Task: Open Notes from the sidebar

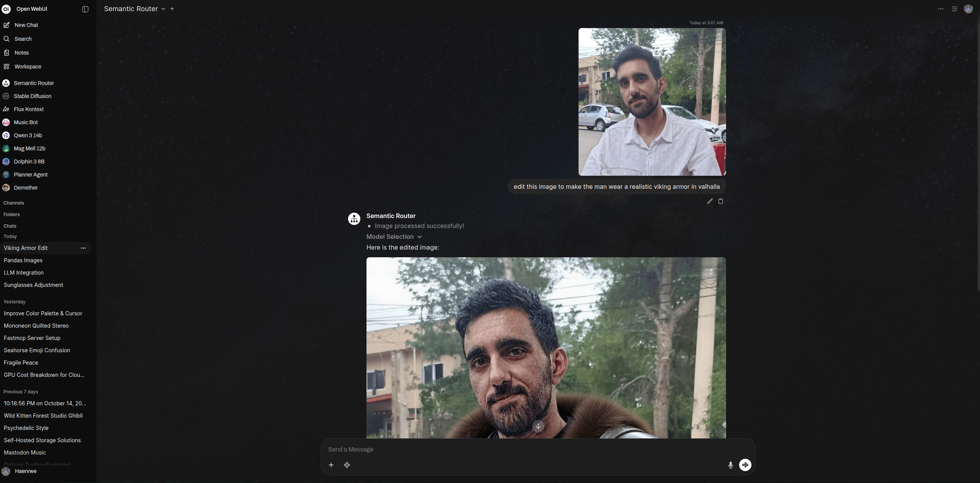Action: point(22,53)
